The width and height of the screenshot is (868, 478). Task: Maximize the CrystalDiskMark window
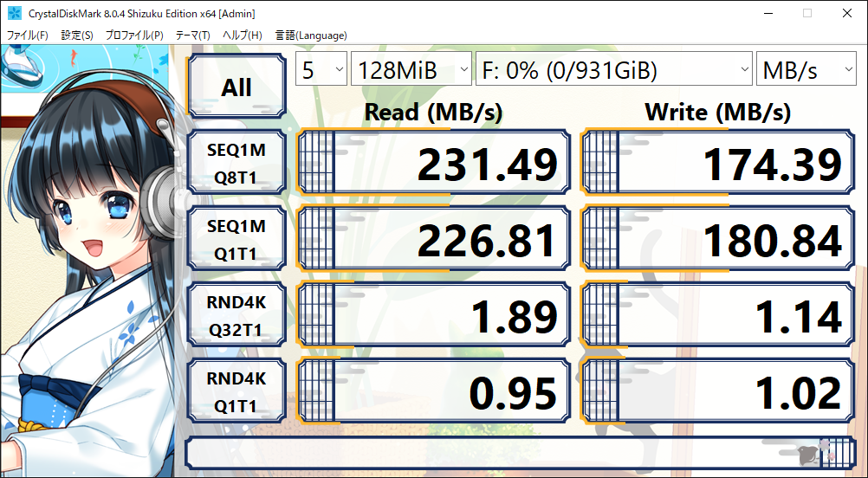point(807,13)
